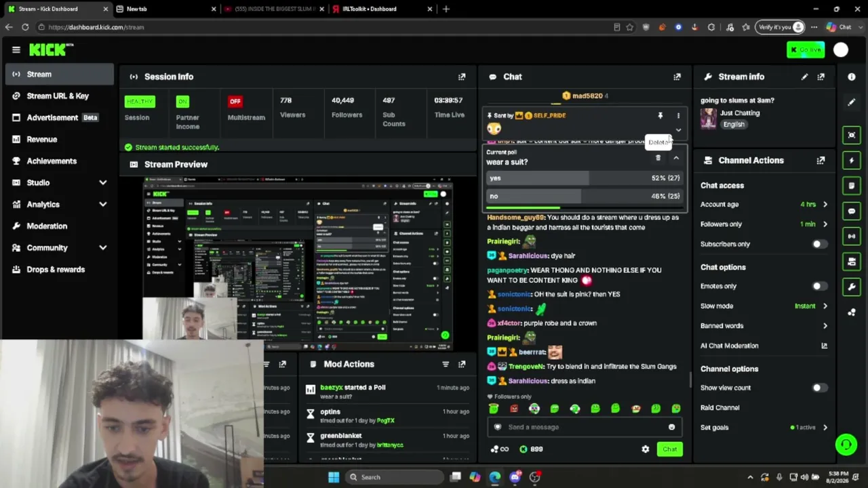Open Stream in the sidebar
868x488 pixels.
pyautogui.click(x=58, y=74)
